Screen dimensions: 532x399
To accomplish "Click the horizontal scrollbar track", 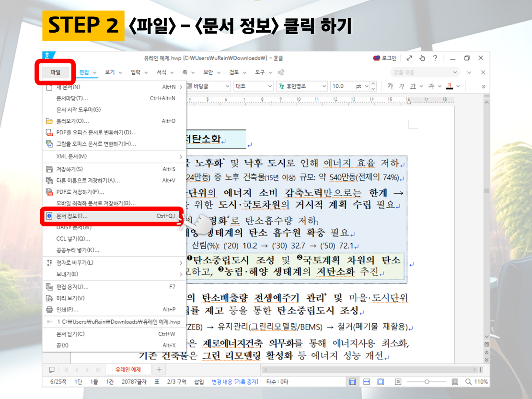I will pyautogui.click(x=370, y=369).
